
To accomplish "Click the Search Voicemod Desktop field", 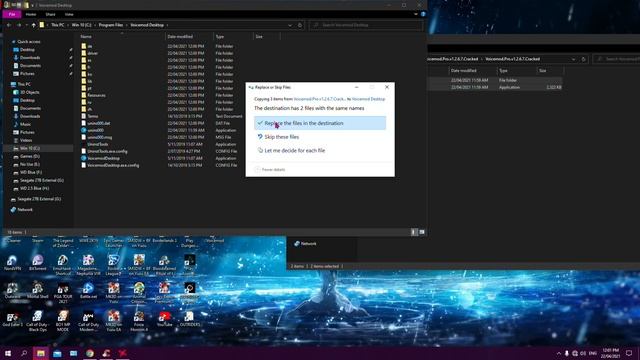I will pos(366,25).
